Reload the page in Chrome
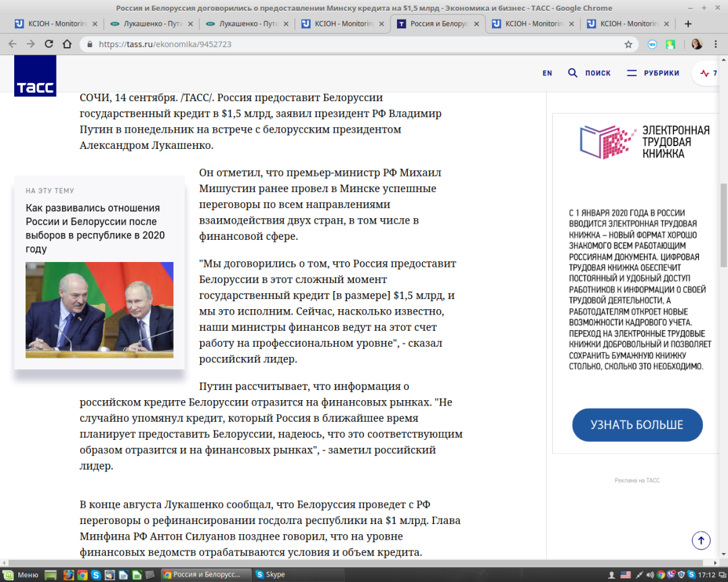This screenshot has width=728, height=582. (x=49, y=44)
